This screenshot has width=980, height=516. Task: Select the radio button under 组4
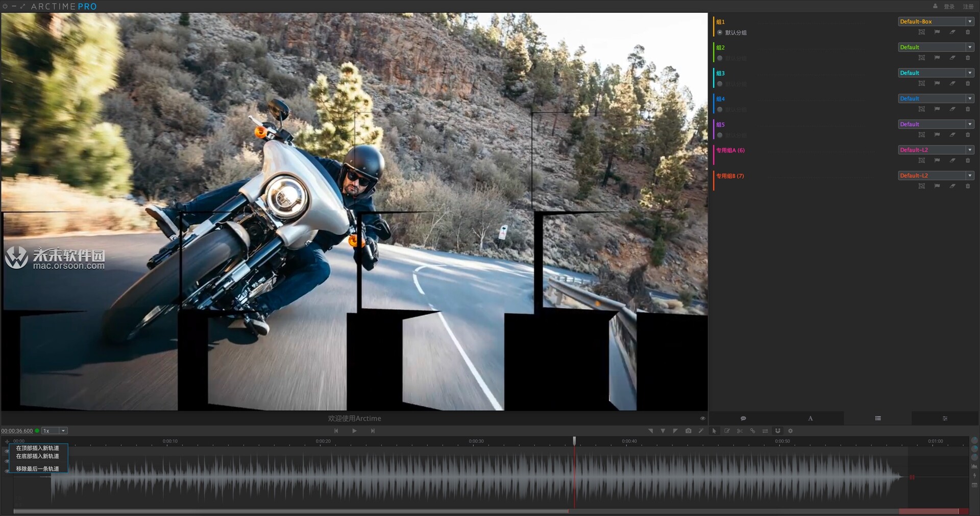click(720, 109)
